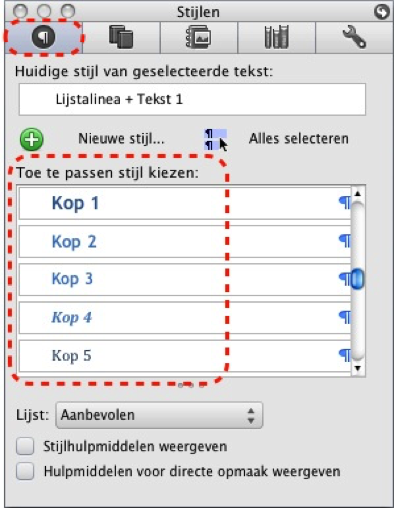Viewport: 394px width, 508px height.
Task: Apply the Kop 1 style
Action: [x=185, y=203]
